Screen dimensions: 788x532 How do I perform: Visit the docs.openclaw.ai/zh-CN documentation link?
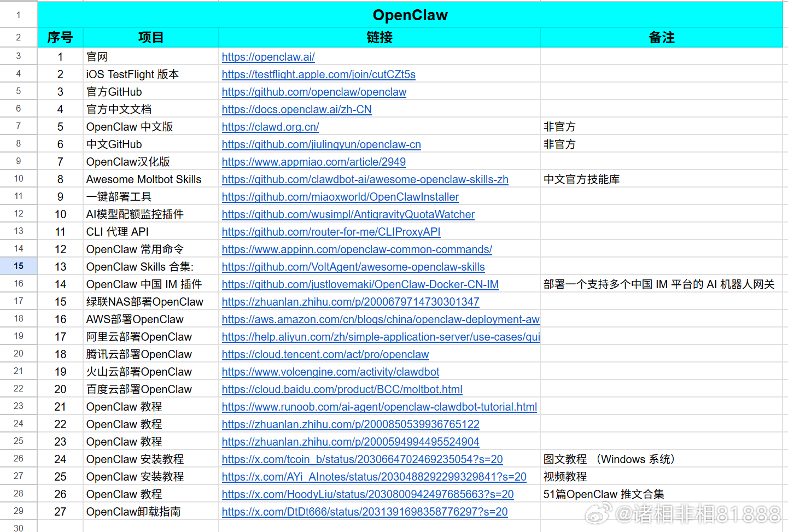click(297, 109)
